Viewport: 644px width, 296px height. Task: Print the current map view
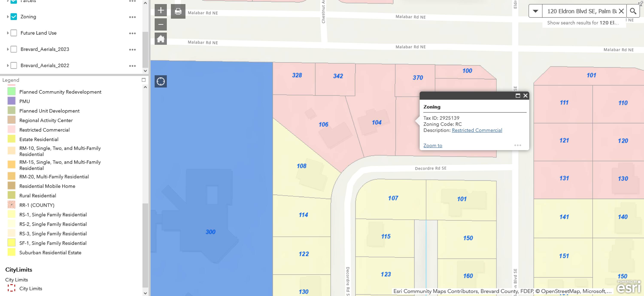178,11
